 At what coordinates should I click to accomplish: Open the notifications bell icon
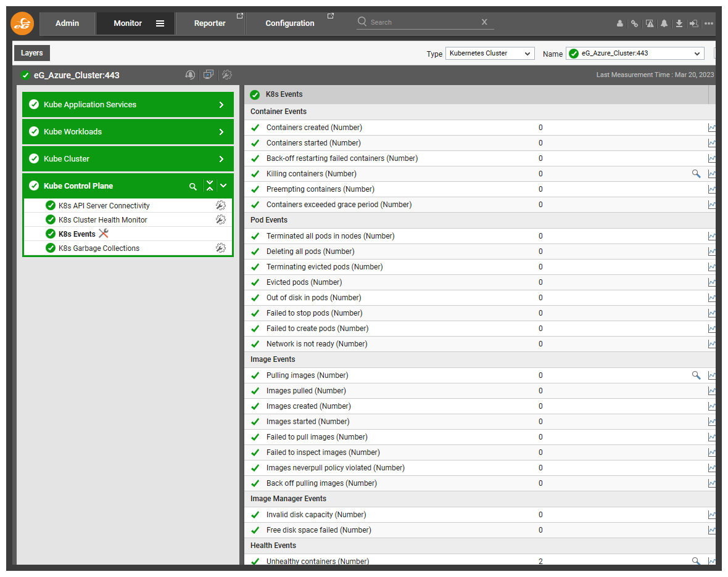(664, 23)
